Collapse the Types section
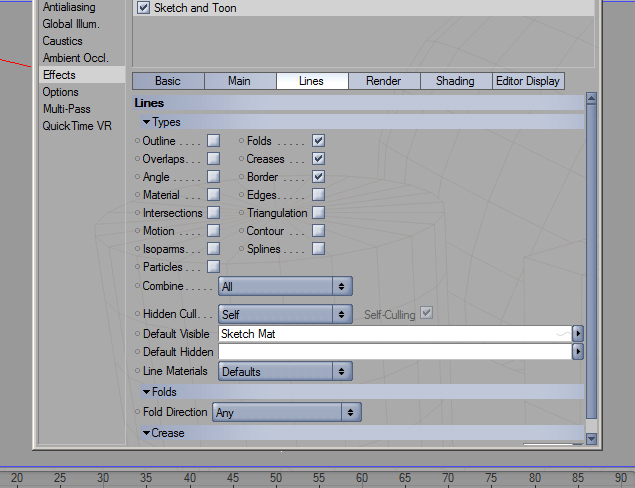Viewport: 635px width, 488px height. tap(146, 122)
